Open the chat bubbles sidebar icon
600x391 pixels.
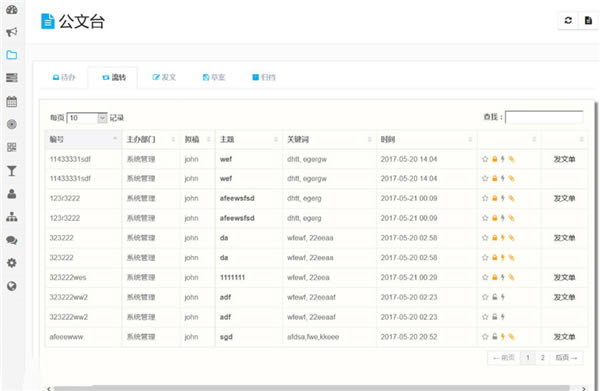click(12, 240)
